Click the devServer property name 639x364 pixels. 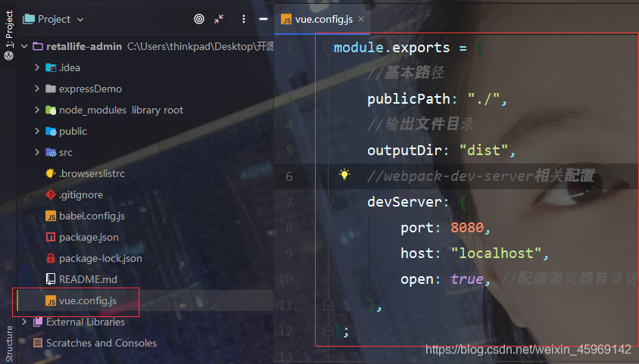coord(404,202)
